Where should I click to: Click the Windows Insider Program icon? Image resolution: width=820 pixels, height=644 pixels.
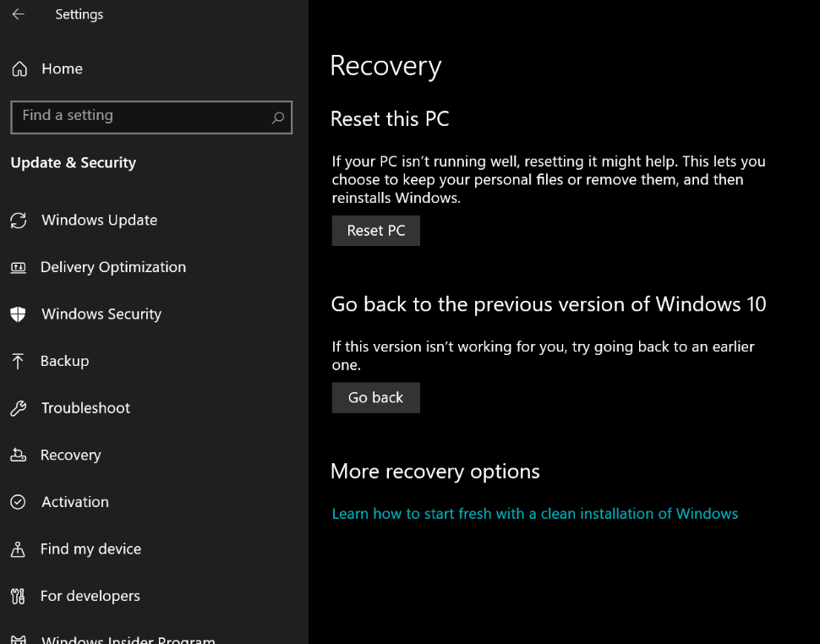19,640
